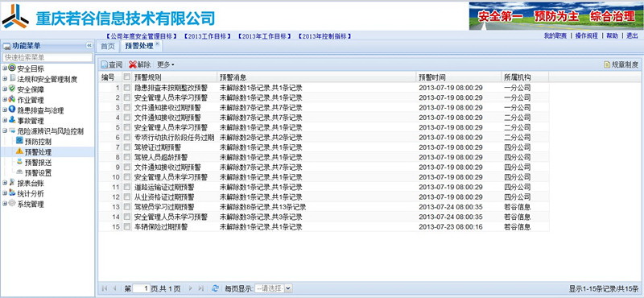Click the 预警处理 warning triangle icon
This screenshot has height=298, width=644.
(19, 151)
